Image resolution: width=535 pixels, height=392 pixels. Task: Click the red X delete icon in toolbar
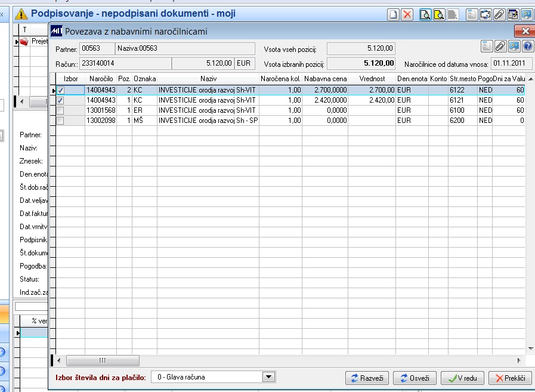[407, 15]
